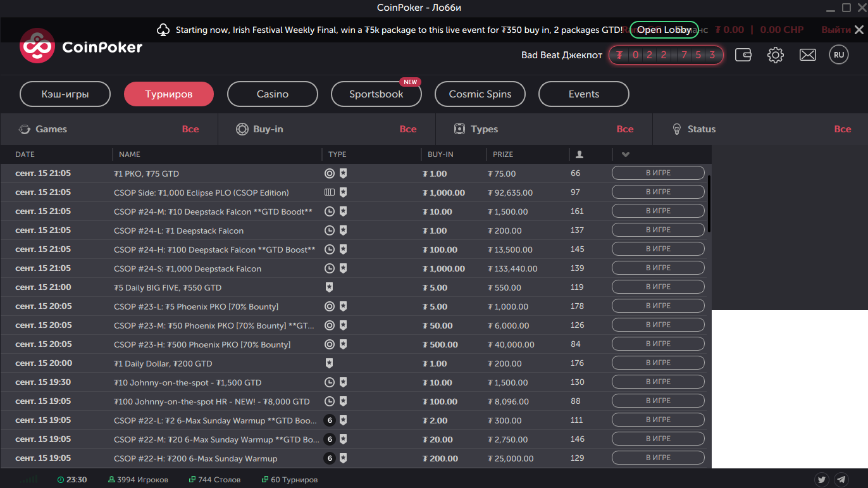
Task: Select the Турниров tab
Action: [169, 94]
